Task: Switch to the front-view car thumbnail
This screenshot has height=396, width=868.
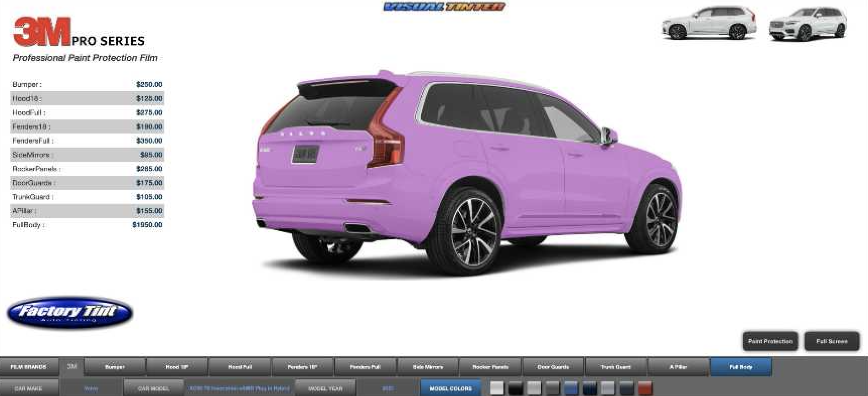Action: (x=808, y=24)
